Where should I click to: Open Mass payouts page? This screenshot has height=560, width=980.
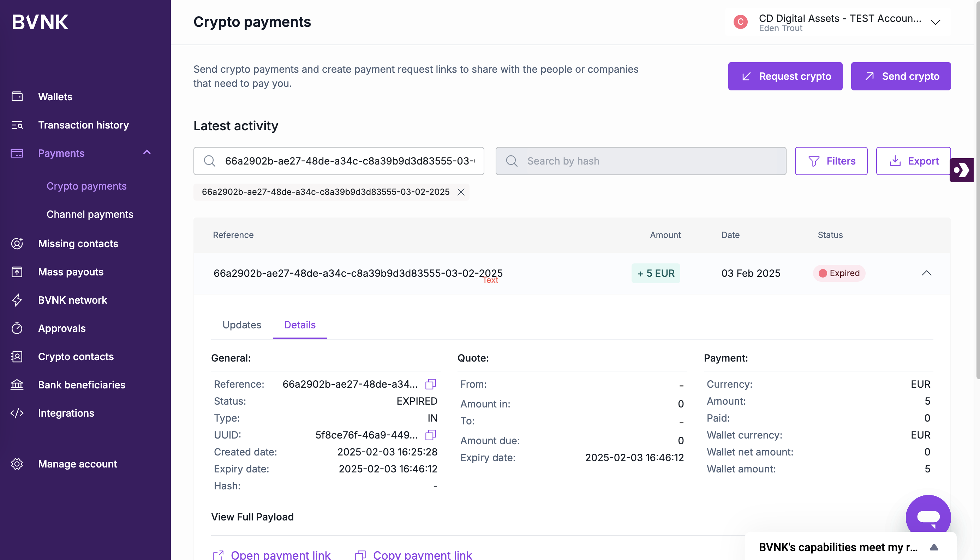point(71,272)
